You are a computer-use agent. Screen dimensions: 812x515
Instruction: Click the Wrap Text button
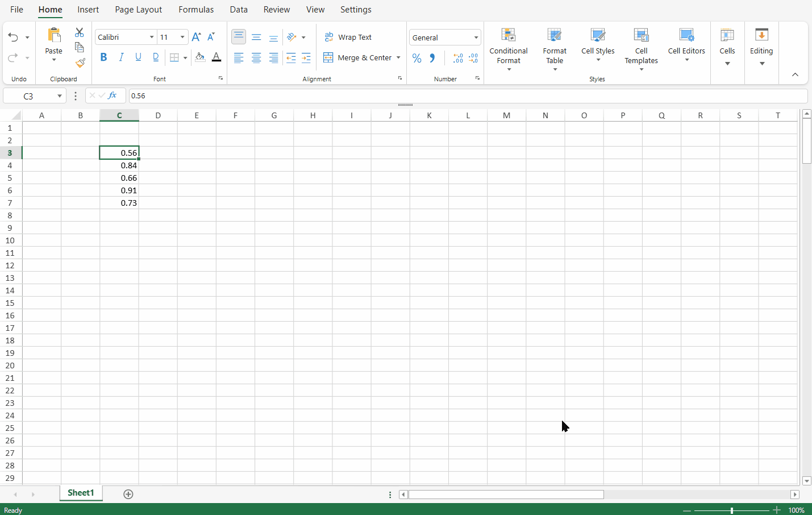pos(348,37)
